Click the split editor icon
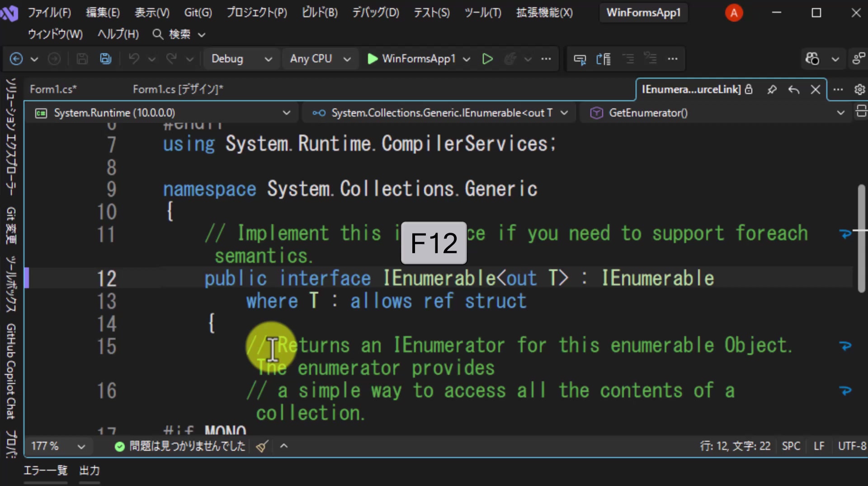The width and height of the screenshot is (868, 486). pos(861,111)
